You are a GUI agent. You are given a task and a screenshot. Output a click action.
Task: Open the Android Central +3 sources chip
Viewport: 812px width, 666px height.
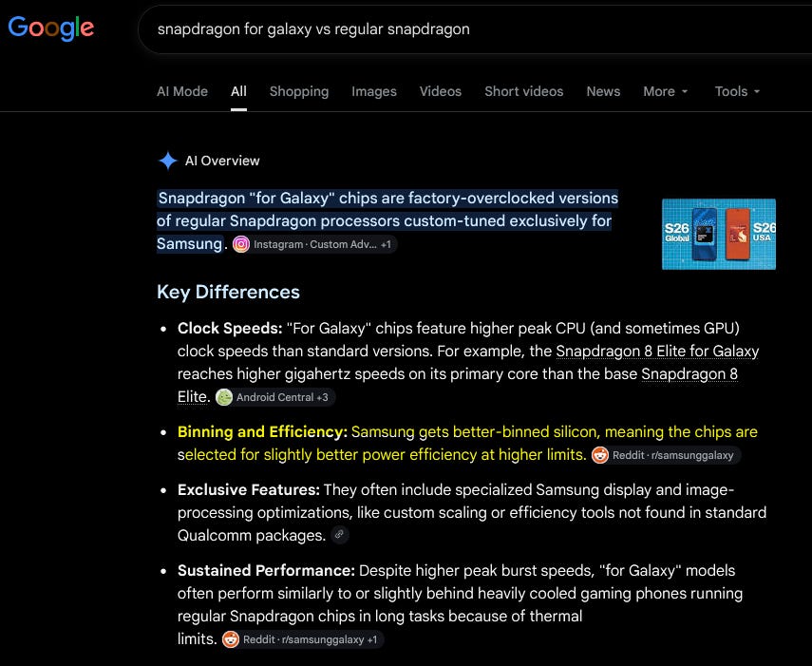[x=275, y=397]
